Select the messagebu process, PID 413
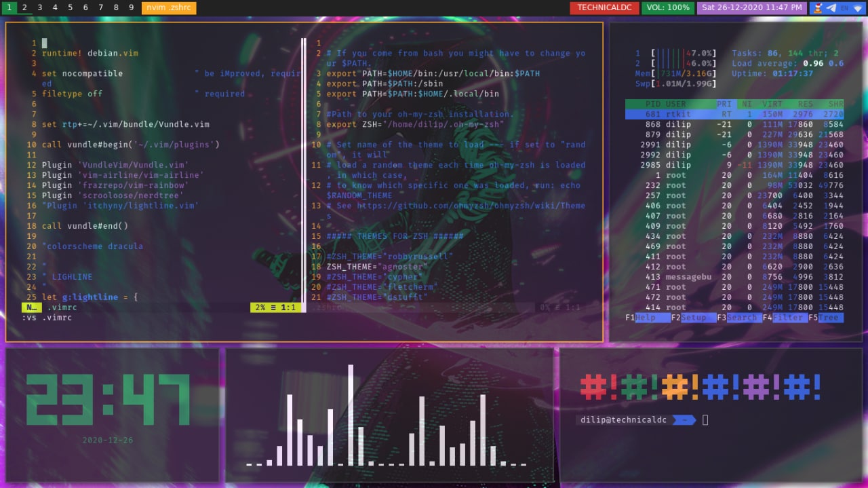This screenshot has width=868, height=488. pos(734,277)
